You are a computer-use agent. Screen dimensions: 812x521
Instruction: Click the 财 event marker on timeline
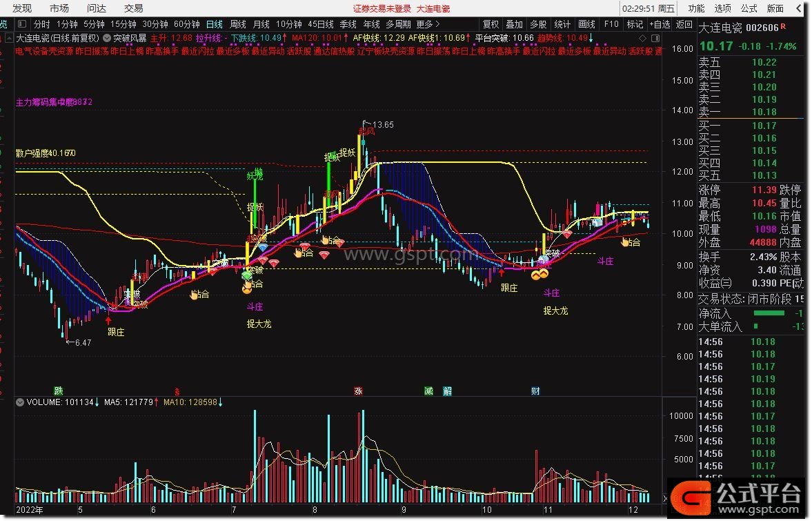tap(535, 391)
